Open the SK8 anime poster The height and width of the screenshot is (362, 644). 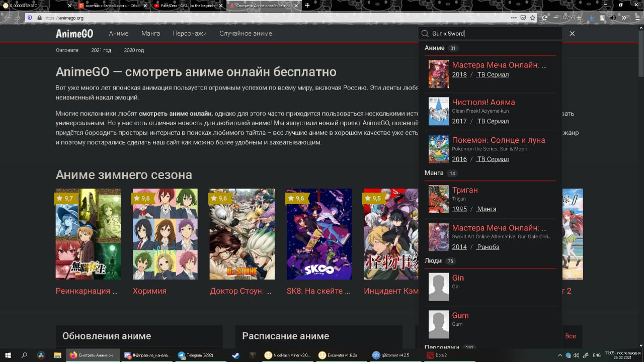point(319,234)
